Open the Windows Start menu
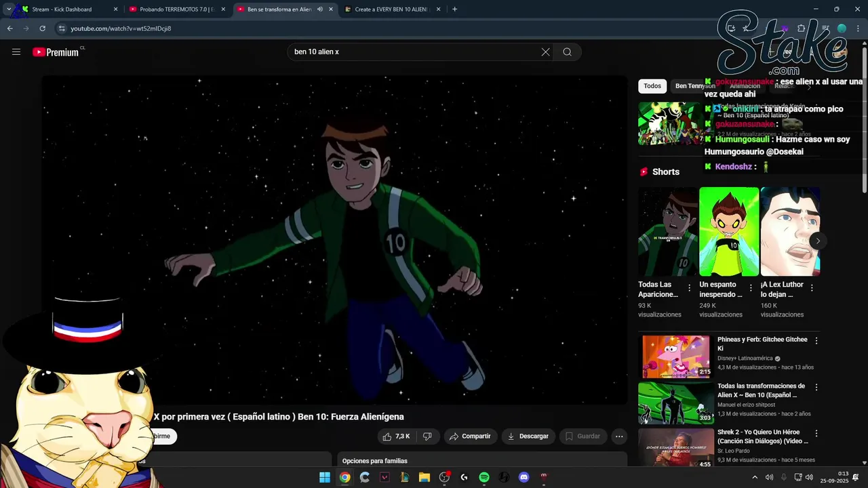Image resolution: width=868 pixels, height=488 pixels. coord(325,477)
